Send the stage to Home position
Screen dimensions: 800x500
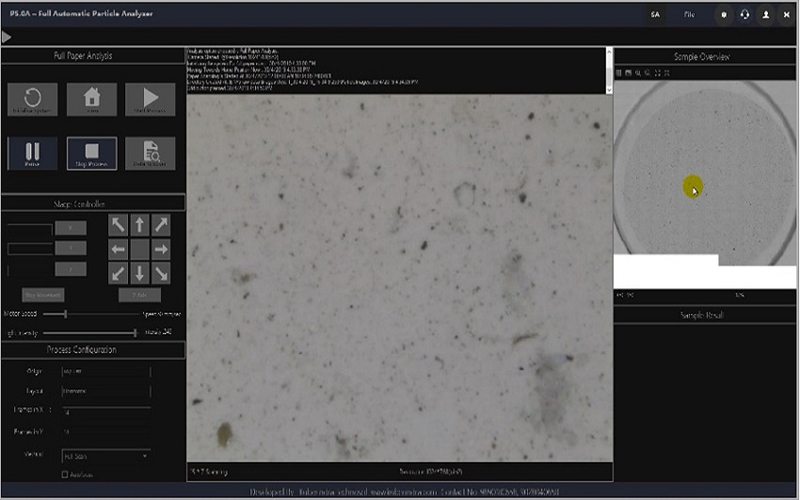click(92, 99)
